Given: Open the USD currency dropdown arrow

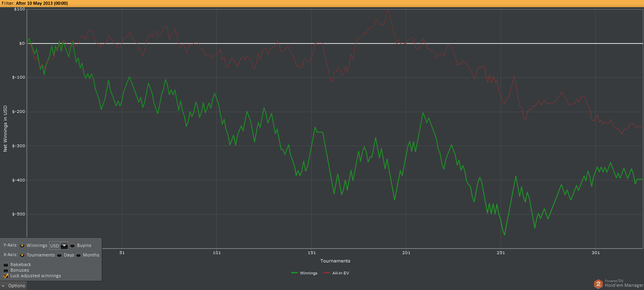Looking at the screenshot, I should [x=64, y=246].
